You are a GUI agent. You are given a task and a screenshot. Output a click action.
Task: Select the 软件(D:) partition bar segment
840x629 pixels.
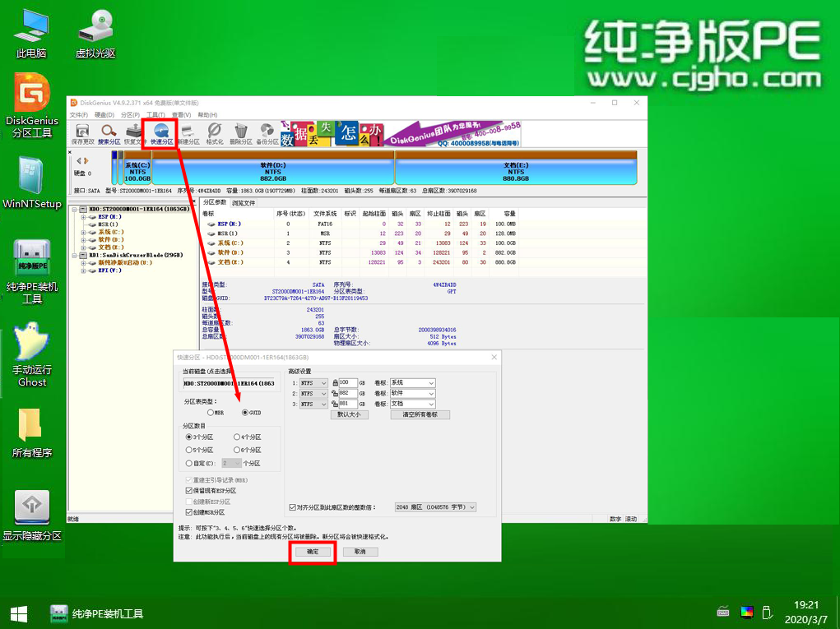point(273,168)
